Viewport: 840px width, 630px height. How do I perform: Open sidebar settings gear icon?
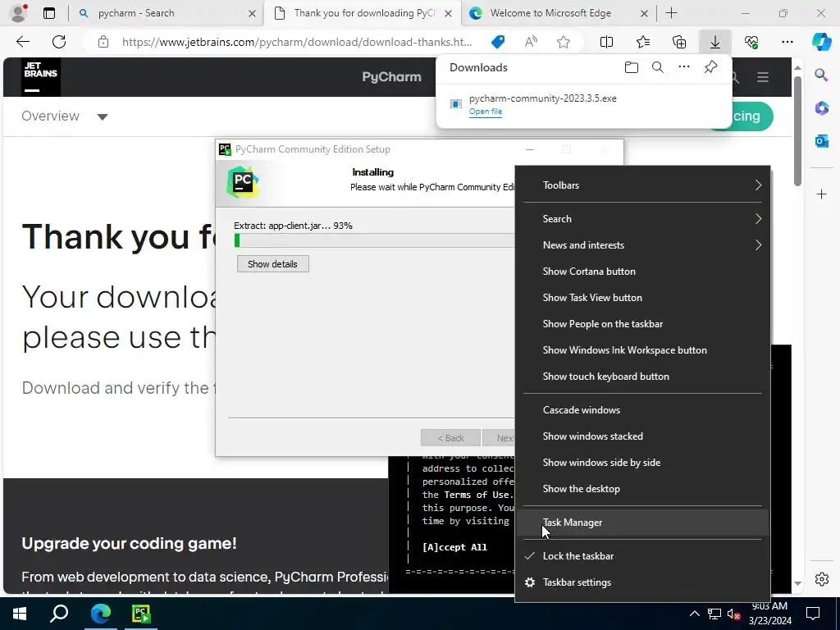click(821, 579)
